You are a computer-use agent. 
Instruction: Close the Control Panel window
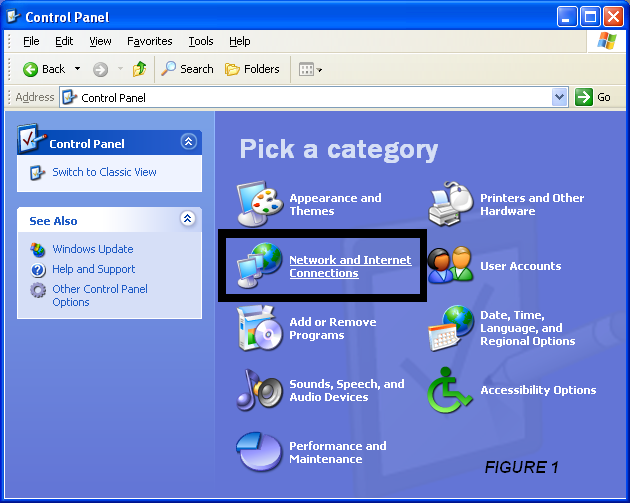614,17
